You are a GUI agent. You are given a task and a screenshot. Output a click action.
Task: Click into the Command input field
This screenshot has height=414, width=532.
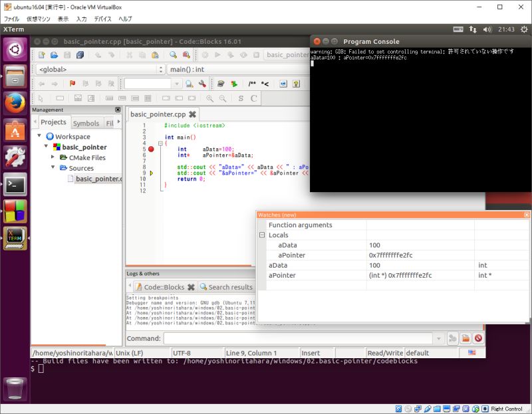pos(298,338)
